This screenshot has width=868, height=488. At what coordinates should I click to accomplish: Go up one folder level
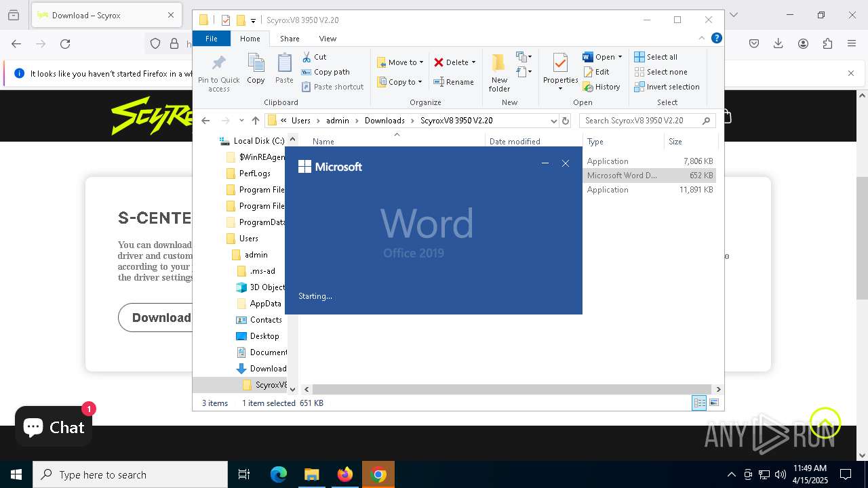coord(255,121)
